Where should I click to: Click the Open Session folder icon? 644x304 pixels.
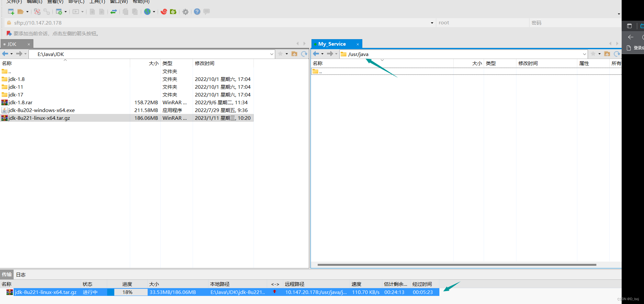tap(20, 12)
